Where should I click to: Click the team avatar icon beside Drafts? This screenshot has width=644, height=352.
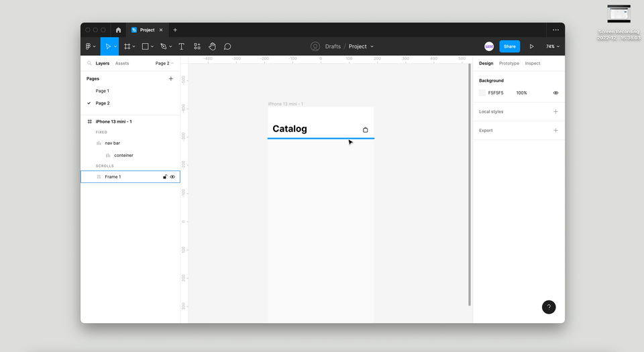315,46
